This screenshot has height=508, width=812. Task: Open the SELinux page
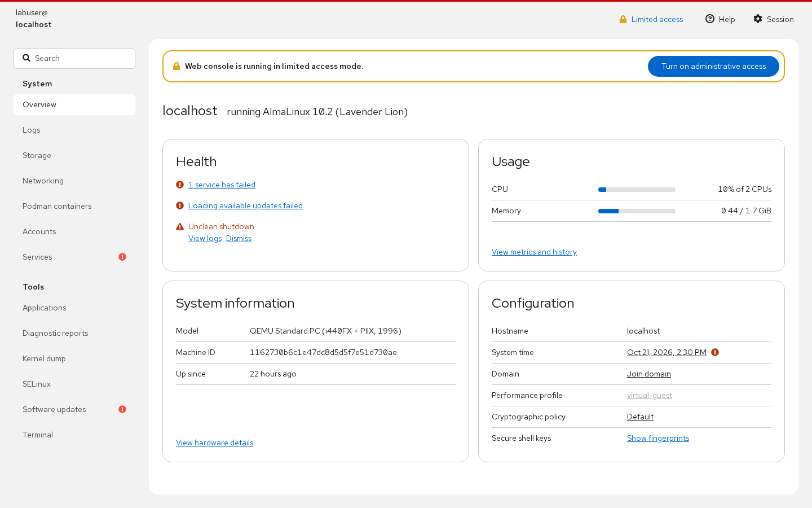click(x=74, y=384)
